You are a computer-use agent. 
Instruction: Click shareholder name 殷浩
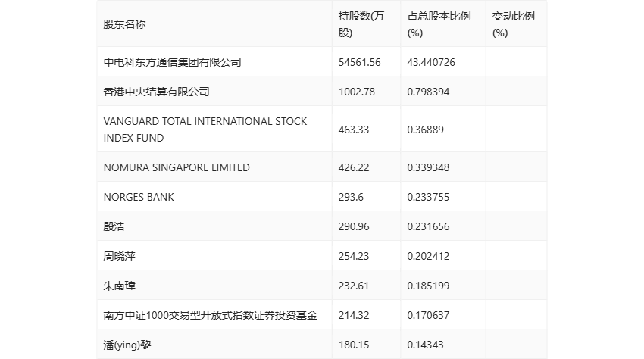(x=114, y=226)
